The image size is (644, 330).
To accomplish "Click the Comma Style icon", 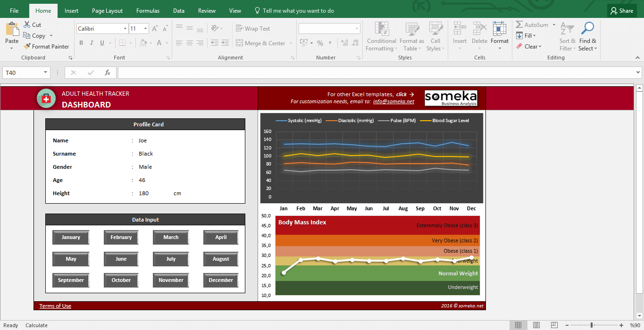I will click(330, 43).
